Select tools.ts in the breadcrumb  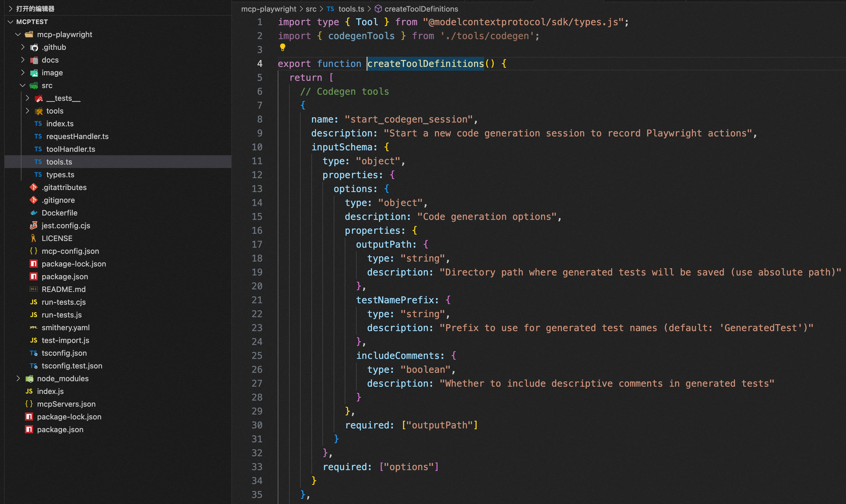pyautogui.click(x=351, y=9)
